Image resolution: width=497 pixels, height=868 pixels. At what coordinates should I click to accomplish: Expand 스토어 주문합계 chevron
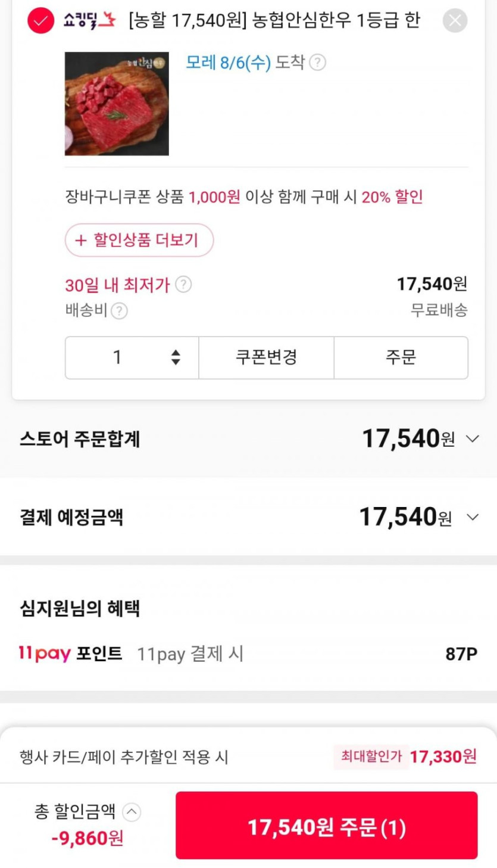click(473, 439)
